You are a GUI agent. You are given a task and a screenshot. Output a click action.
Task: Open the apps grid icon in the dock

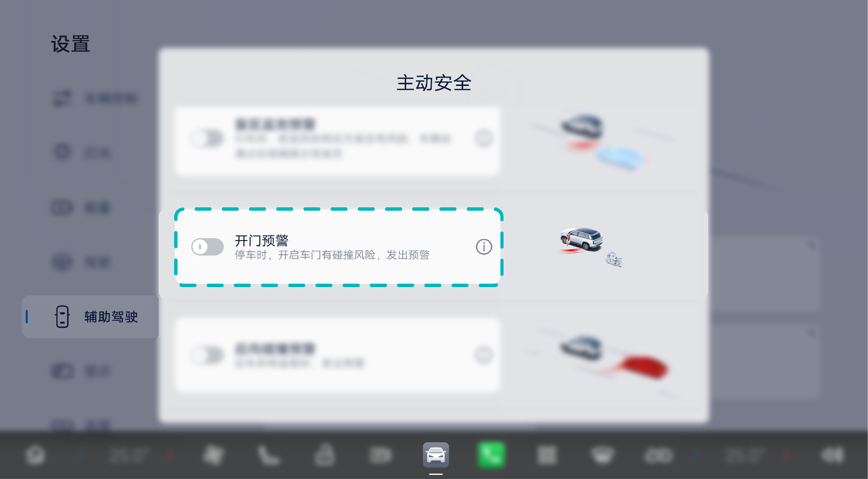click(546, 455)
